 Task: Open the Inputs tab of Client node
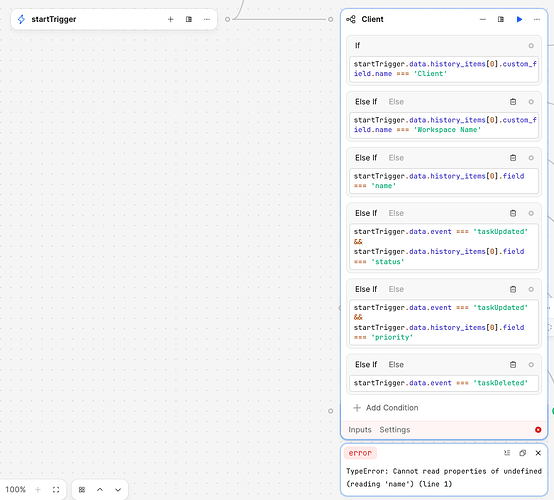(x=360, y=430)
